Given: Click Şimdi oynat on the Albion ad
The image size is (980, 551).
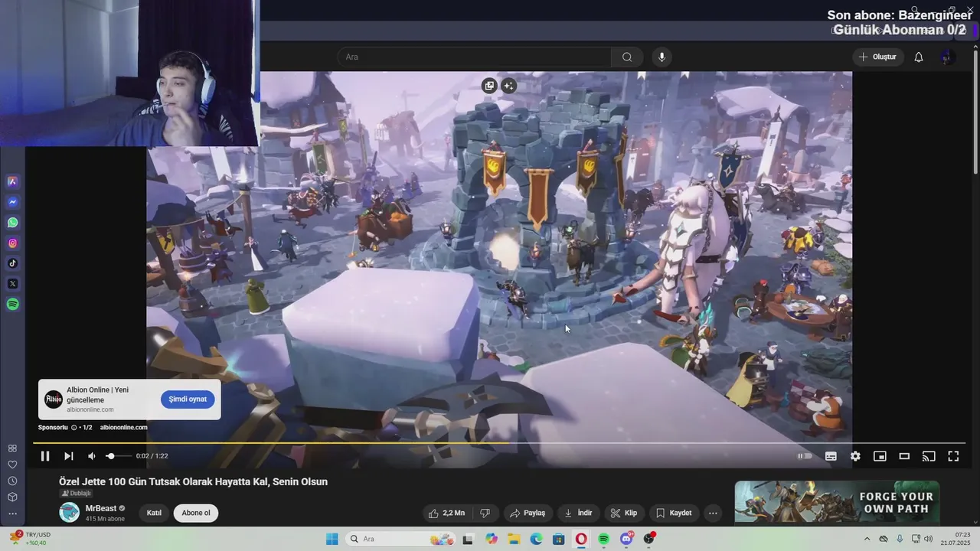Looking at the screenshot, I should (188, 399).
